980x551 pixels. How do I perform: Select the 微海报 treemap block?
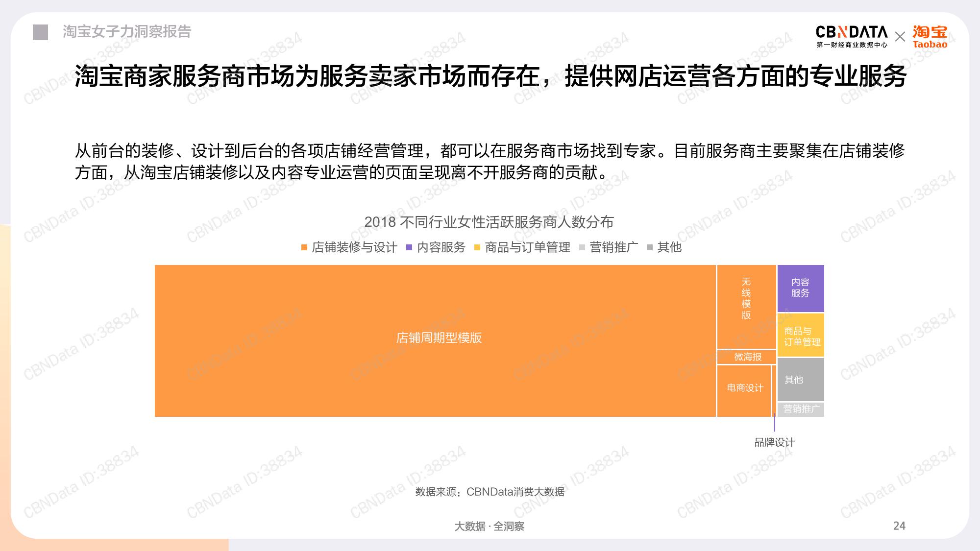[747, 357]
